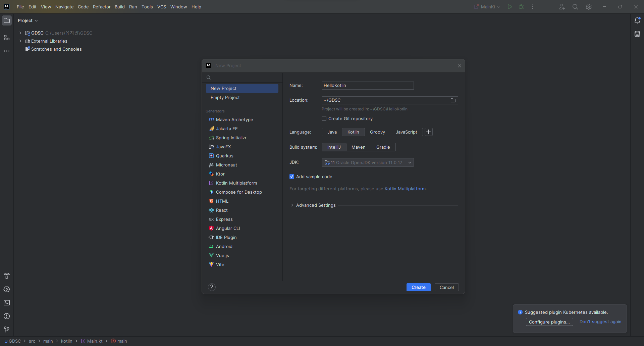Screen dimensions: 644x346
Task: Open the Project tool window icon
Action: 7,20
